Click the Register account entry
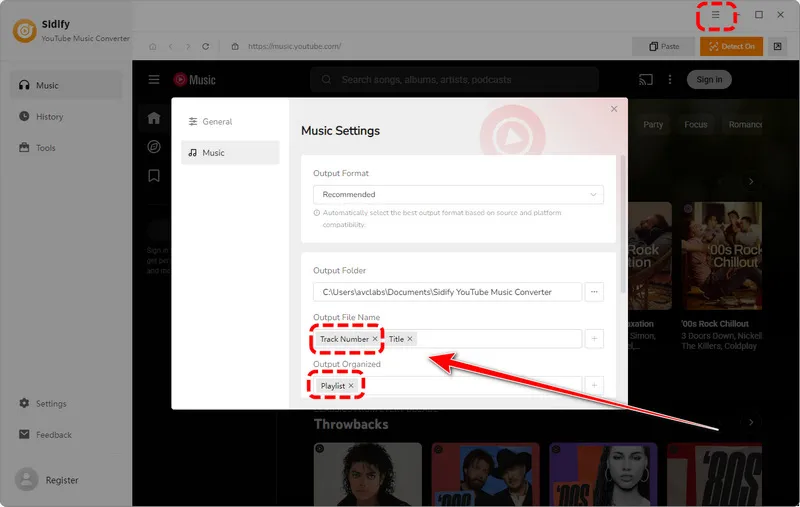Viewport: 800px width, 507px height. point(47,480)
